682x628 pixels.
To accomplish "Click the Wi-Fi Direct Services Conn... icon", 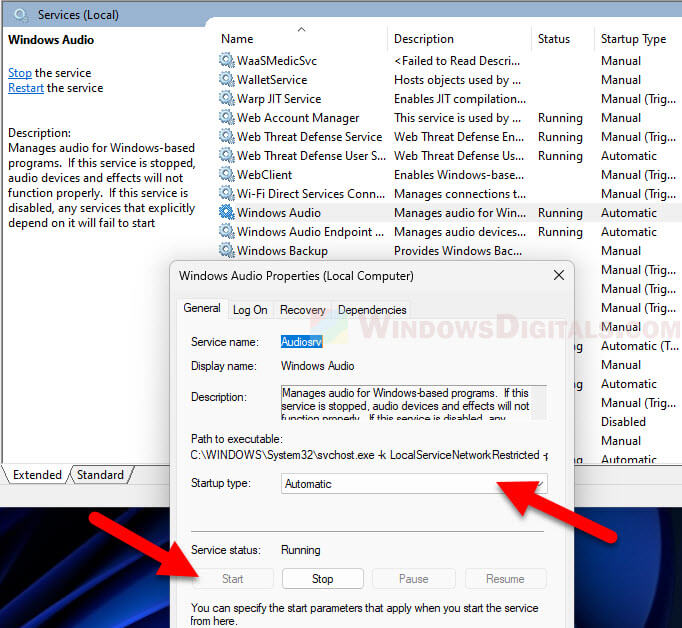I will click(227, 194).
